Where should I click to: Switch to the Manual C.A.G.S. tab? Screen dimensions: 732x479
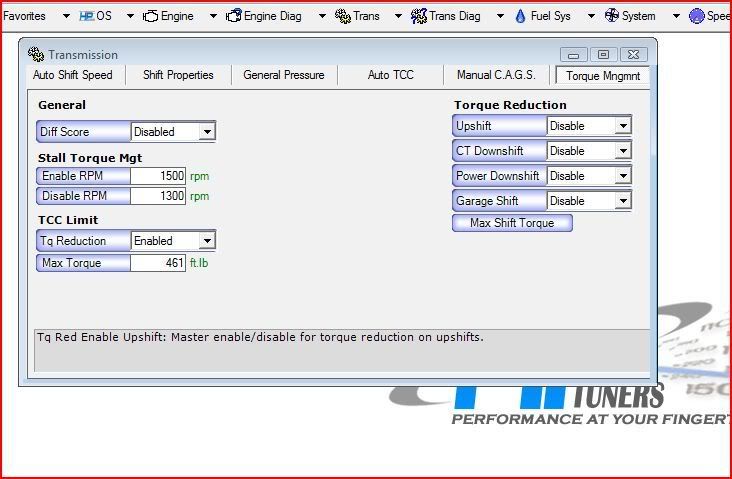coord(496,75)
